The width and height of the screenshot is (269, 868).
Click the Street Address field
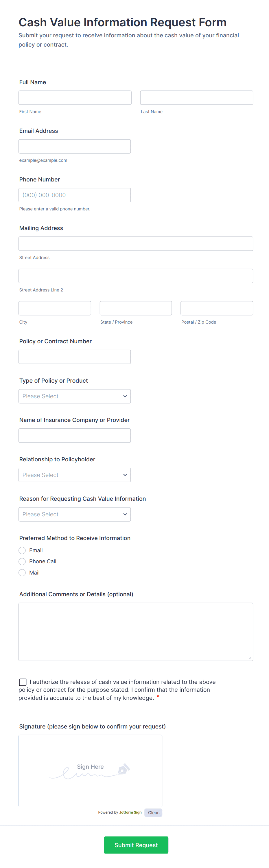[x=136, y=244]
